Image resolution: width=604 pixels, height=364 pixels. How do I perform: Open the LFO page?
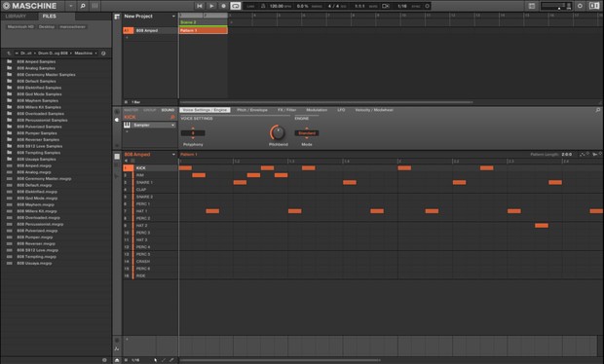coord(341,110)
